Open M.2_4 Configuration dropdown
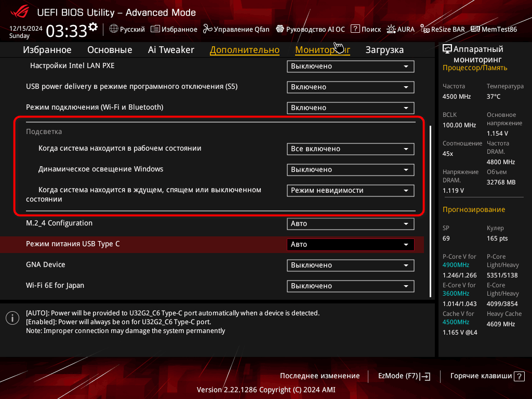This screenshot has height=399, width=532. coord(351,223)
